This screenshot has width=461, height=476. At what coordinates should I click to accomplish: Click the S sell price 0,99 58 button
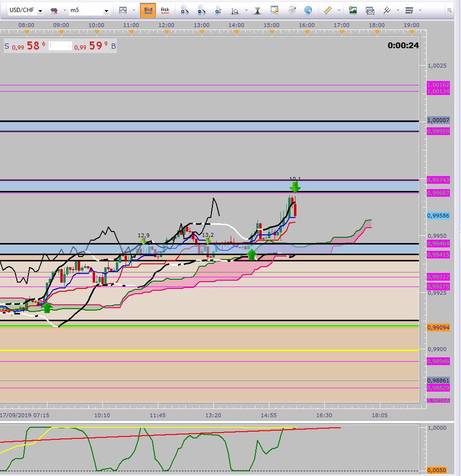(25, 46)
